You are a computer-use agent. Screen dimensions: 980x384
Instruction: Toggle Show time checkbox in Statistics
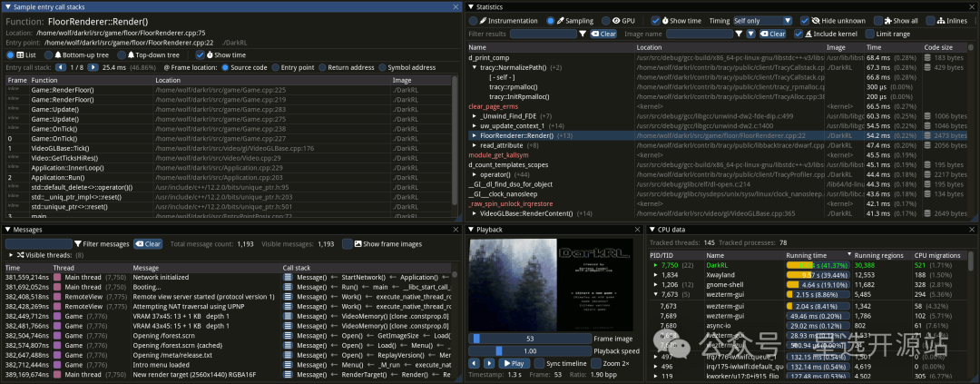(x=656, y=21)
